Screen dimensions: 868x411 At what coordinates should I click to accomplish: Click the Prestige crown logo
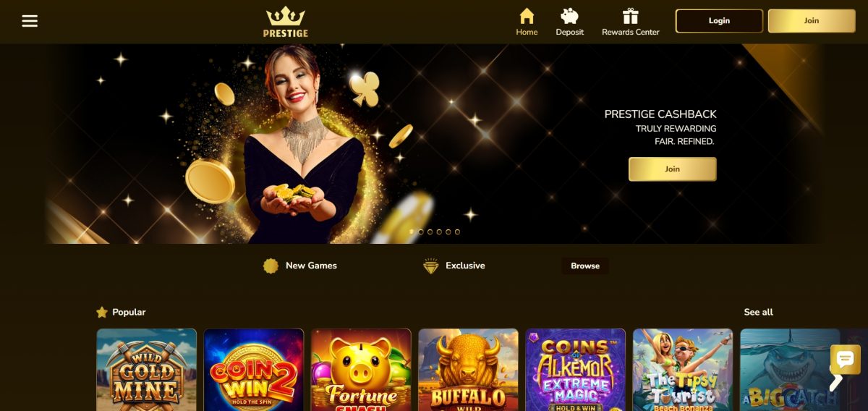pos(286,22)
